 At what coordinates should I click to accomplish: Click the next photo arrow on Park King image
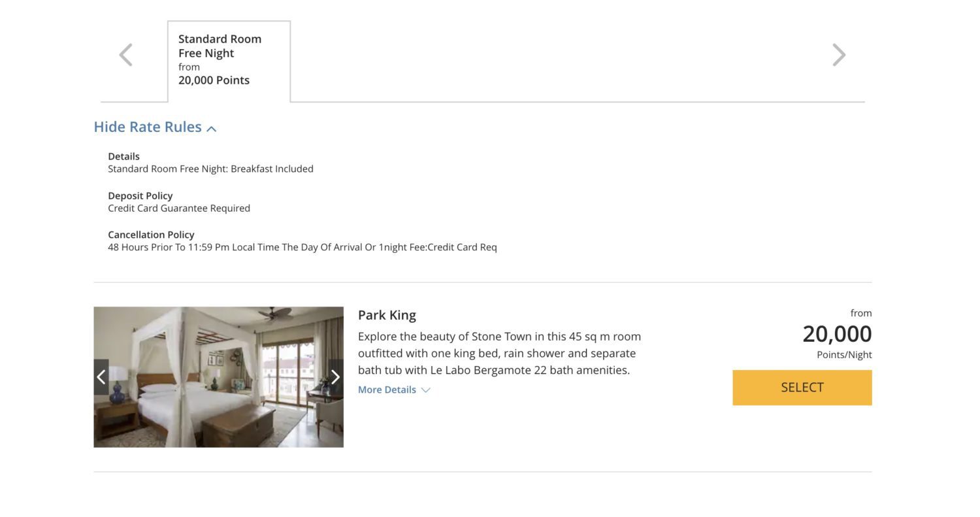[335, 377]
